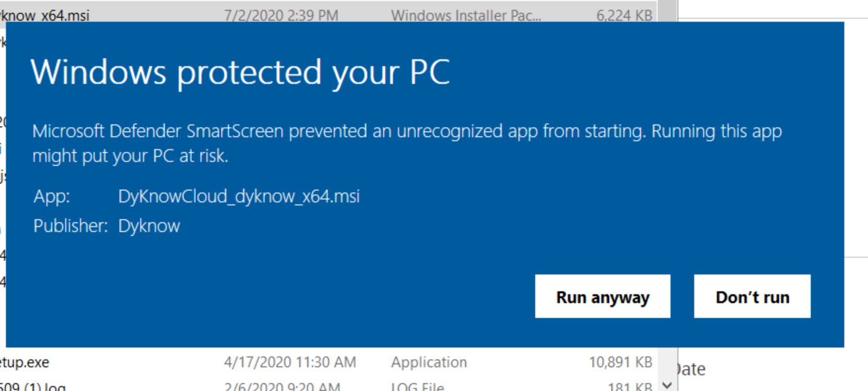This screenshot has height=391, width=868.
Task: Click the 7/2/2020 2:39 PM date text
Action: click(x=282, y=15)
